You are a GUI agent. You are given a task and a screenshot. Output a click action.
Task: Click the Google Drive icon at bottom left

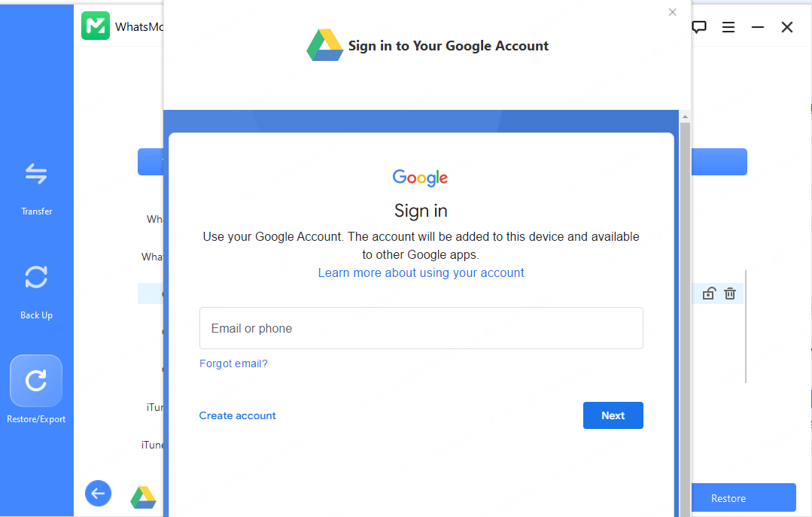[143, 497]
